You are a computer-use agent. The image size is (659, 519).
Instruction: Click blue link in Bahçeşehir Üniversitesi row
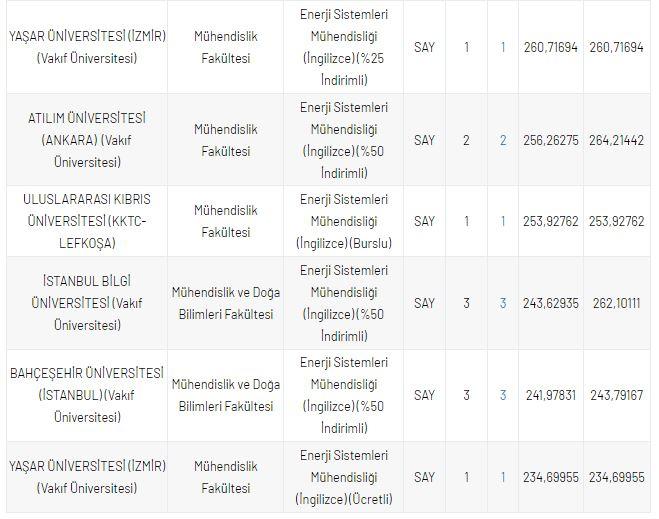(503, 395)
